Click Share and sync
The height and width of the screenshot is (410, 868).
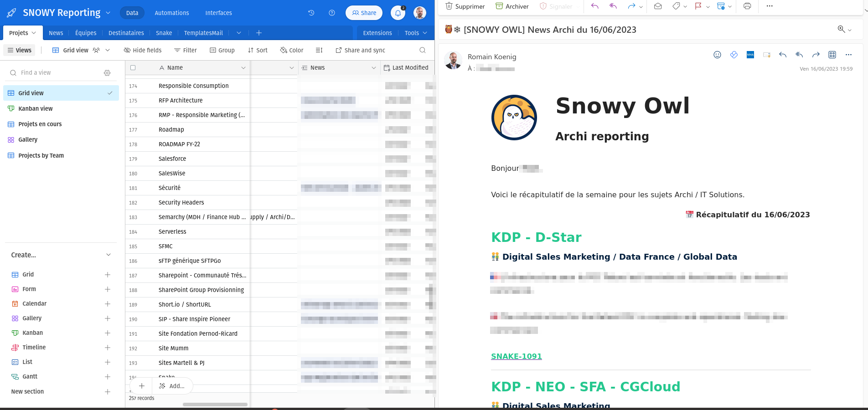click(360, 50)
